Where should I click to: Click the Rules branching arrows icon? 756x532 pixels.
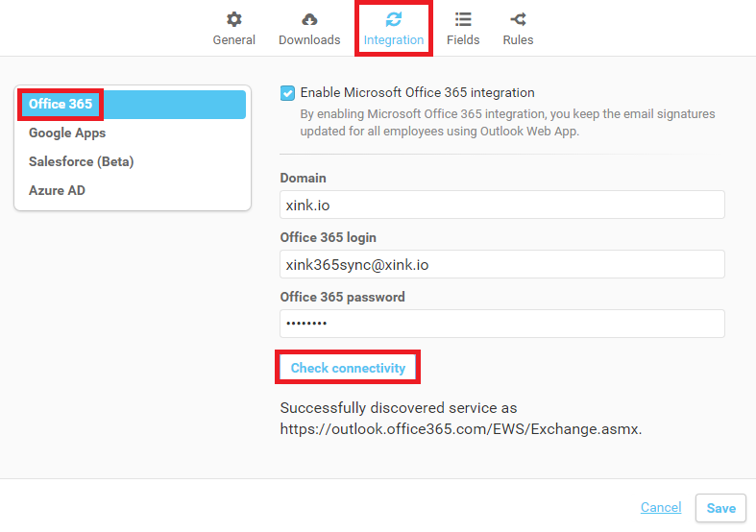pos(518,19)
